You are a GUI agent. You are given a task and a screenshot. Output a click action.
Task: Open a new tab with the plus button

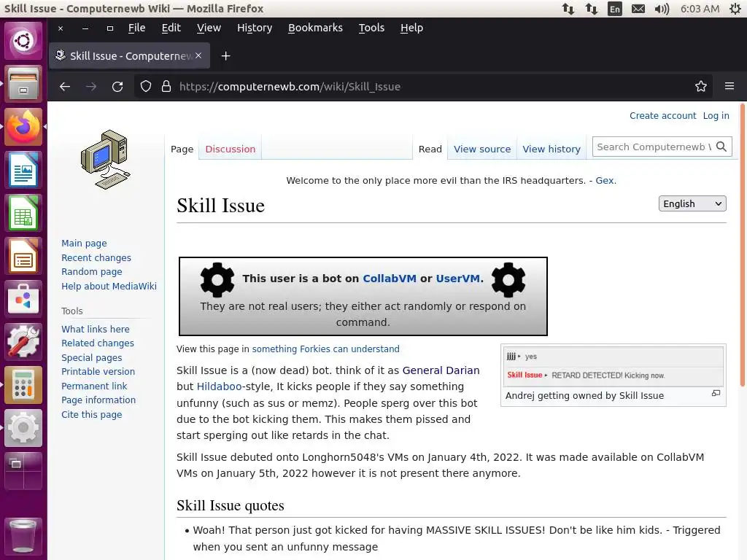click(226, 56)
